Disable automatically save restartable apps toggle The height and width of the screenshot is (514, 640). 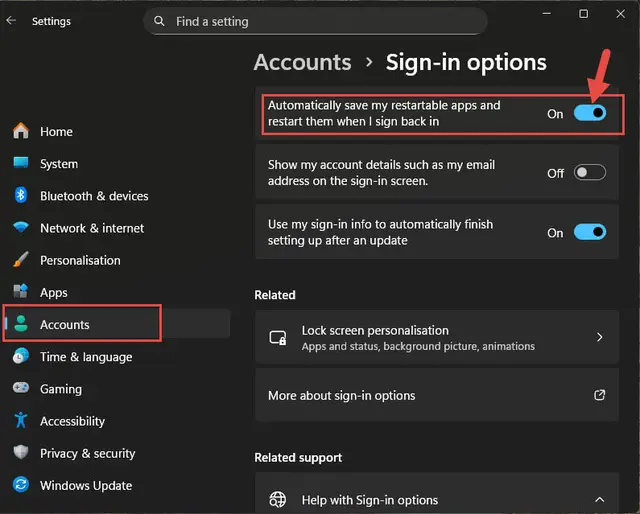[590, 113]
